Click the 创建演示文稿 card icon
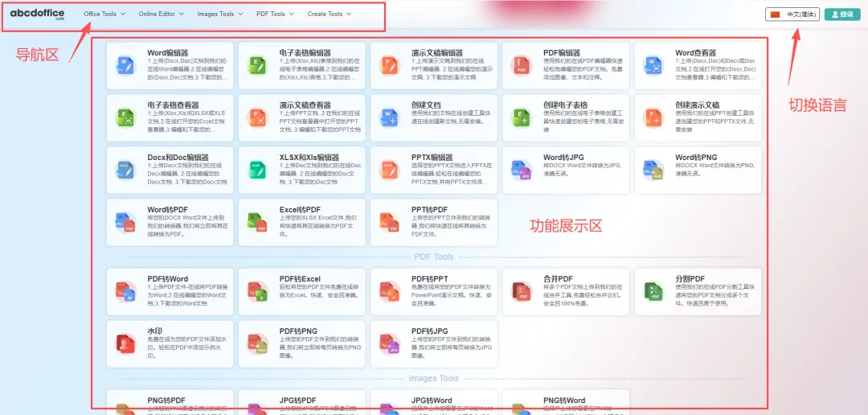 (653, 117)
